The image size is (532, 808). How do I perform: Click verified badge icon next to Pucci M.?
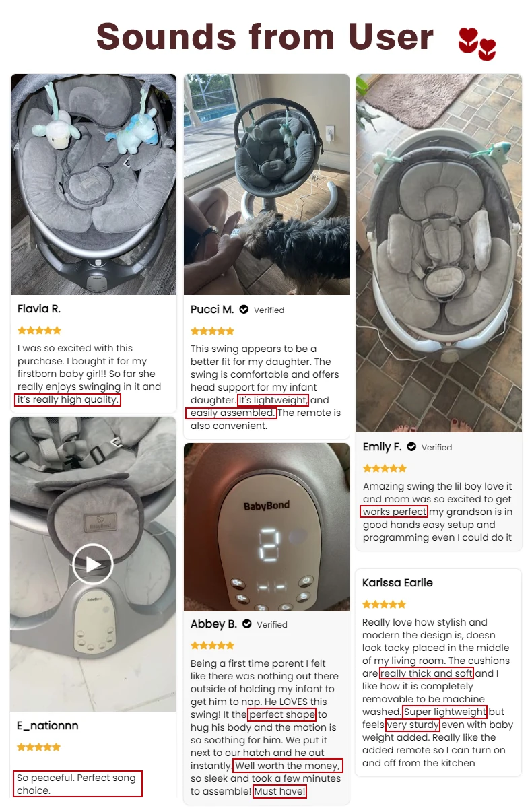(x=244, y=310)
